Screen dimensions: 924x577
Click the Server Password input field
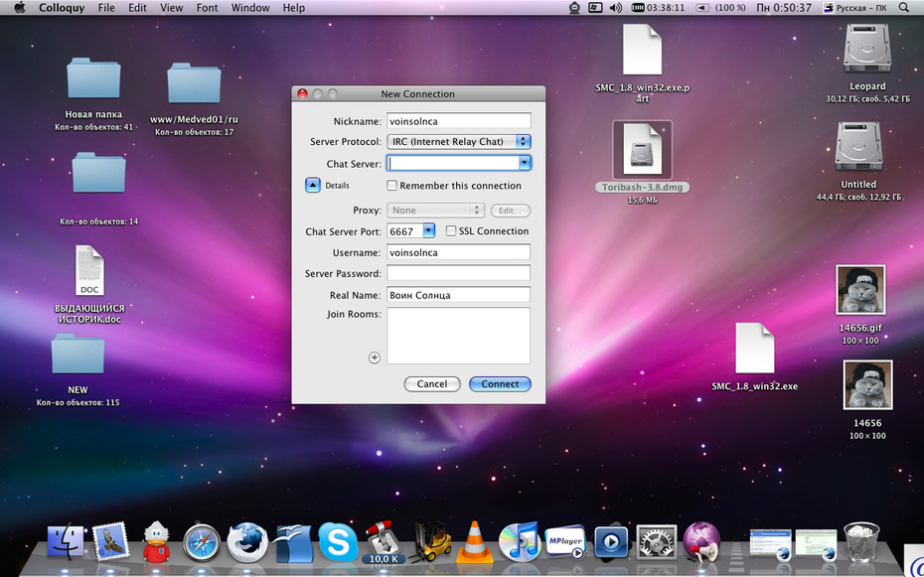point(458,273)
